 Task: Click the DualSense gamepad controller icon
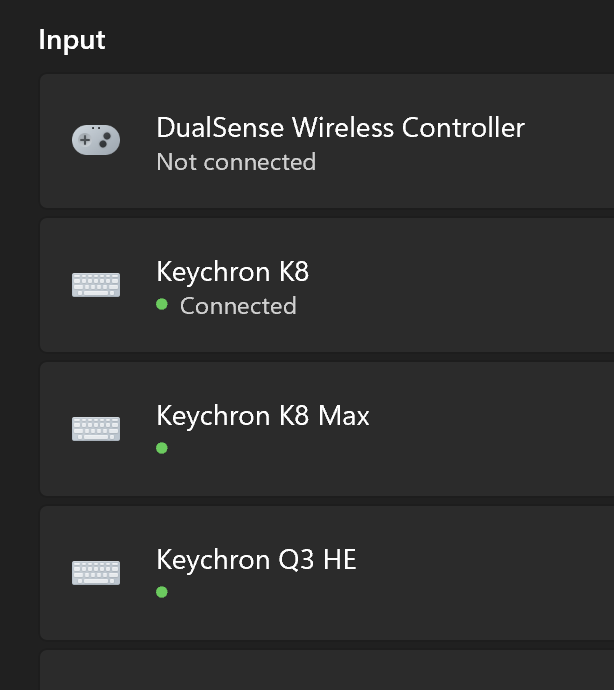click(x=96, y=140)
